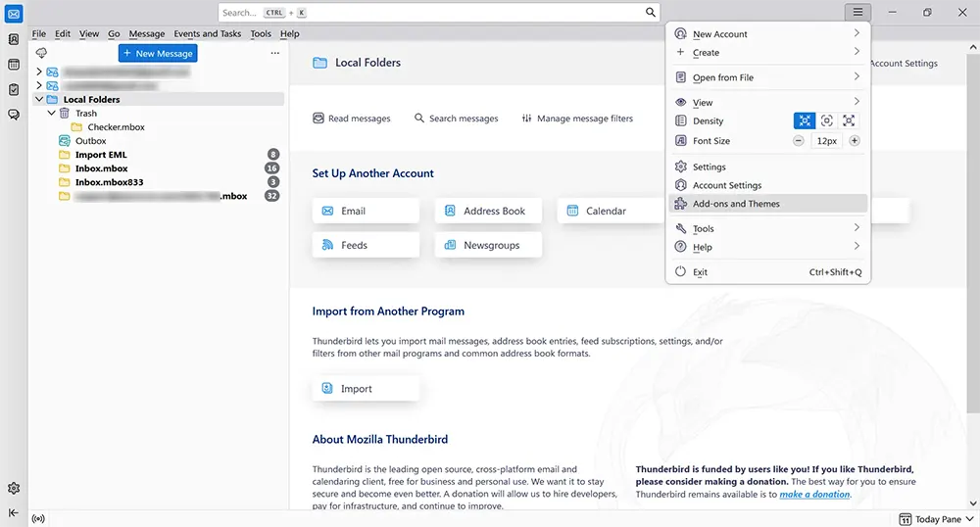Choose Settings in the app menu
The image size is (980, 527).
pos(767,167)
